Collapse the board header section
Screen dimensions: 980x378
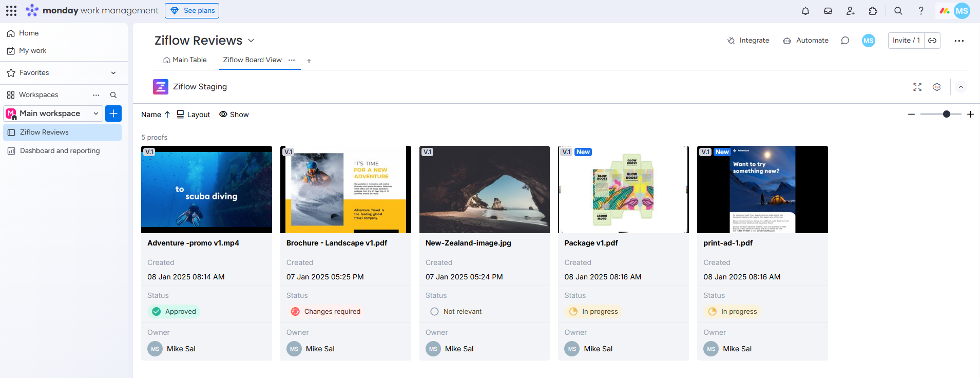click(961, 87)
